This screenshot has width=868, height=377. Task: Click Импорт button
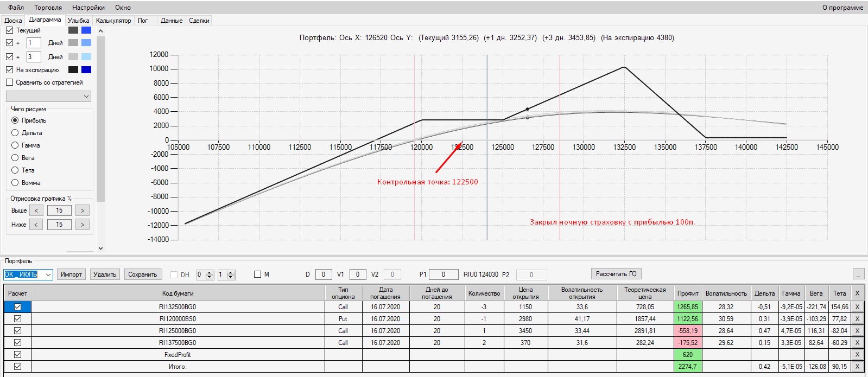pyautogui.click(x=71, y=274)
